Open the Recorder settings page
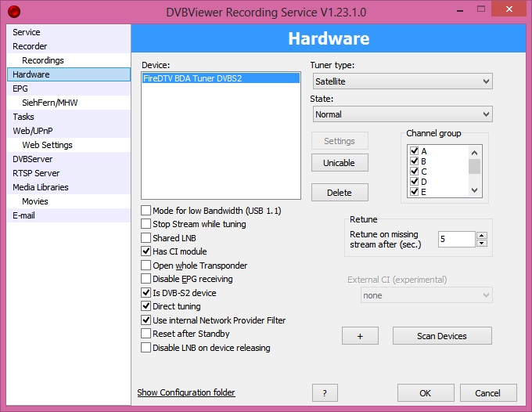 click(x=69, y=46)
